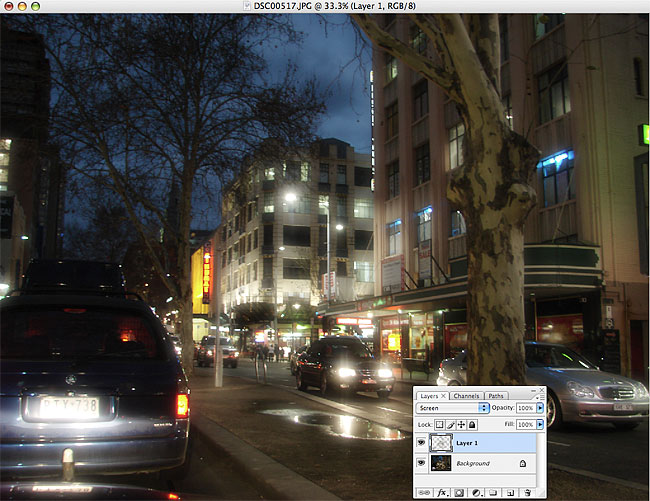Delete layer with trash icon
This screenshot has height=501, width=650.
527,492
